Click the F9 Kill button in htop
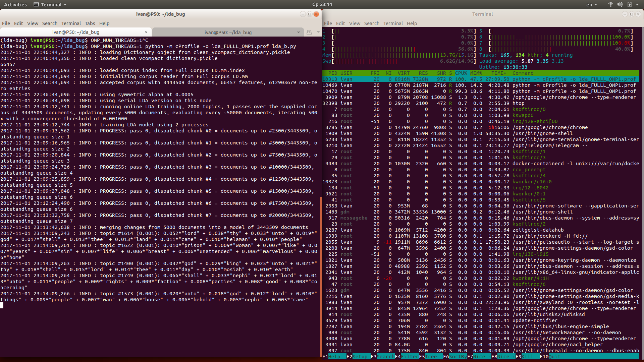This screenshot has height=362, width=644. [x=527, y=357]
